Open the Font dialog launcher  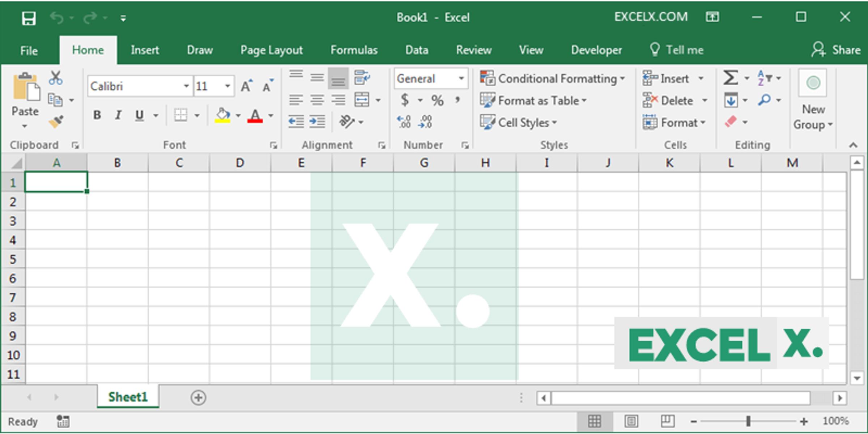273,145
